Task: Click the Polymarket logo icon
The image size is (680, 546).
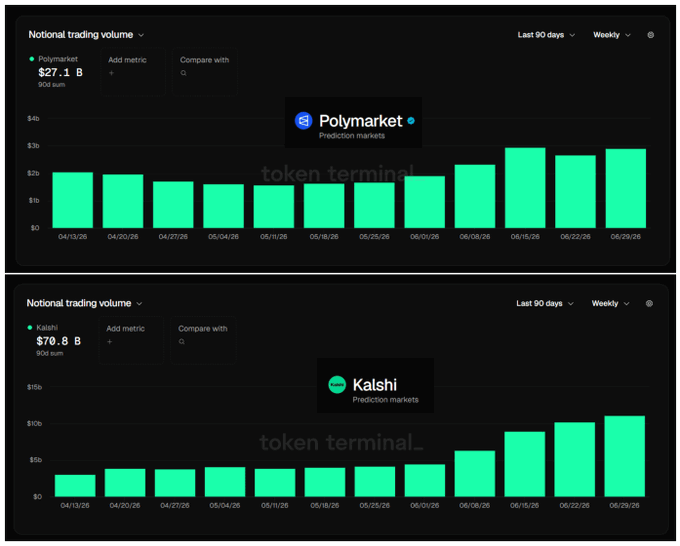Action: [304, 121]
